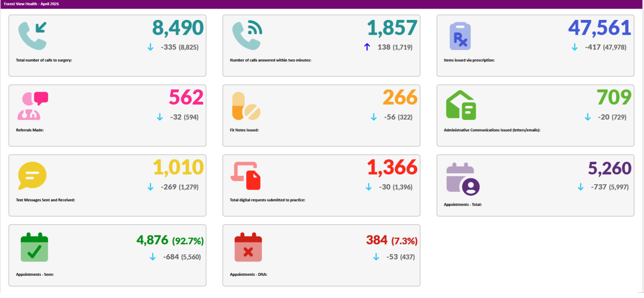Click the 384 (7.3%) DNA value
644x298 pixels.
pyautogui.click(x=392, y=240)
